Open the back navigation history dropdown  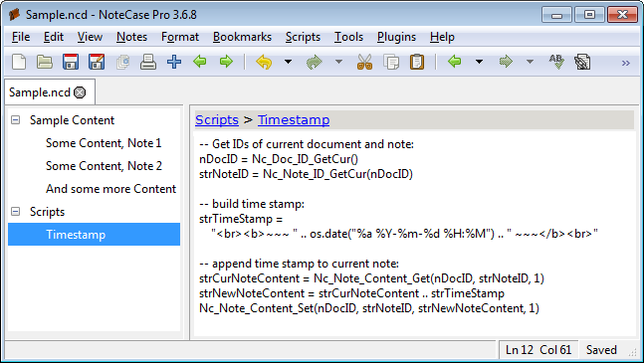[479, 62]
